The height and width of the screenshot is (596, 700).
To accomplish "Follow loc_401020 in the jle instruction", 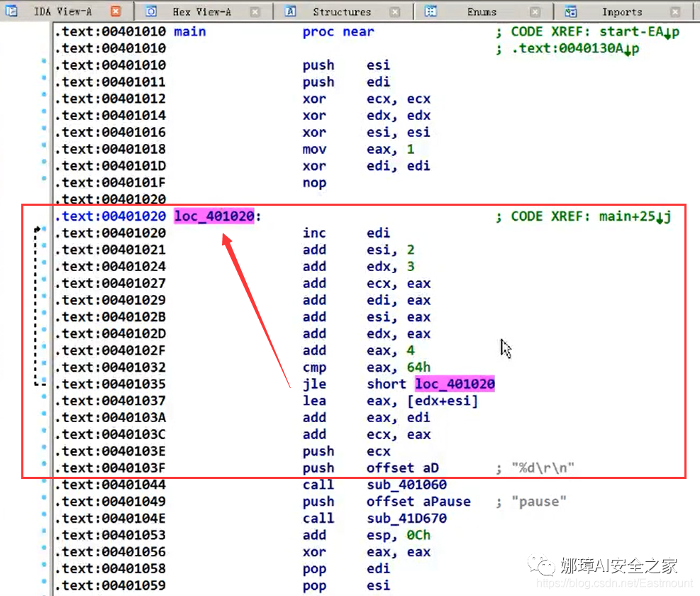I will [455, 384].
